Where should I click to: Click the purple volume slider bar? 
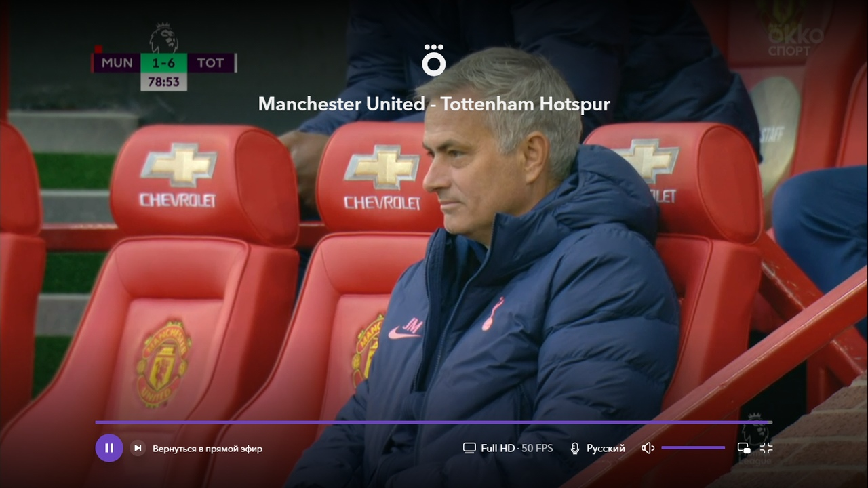[x=693, y=448]
